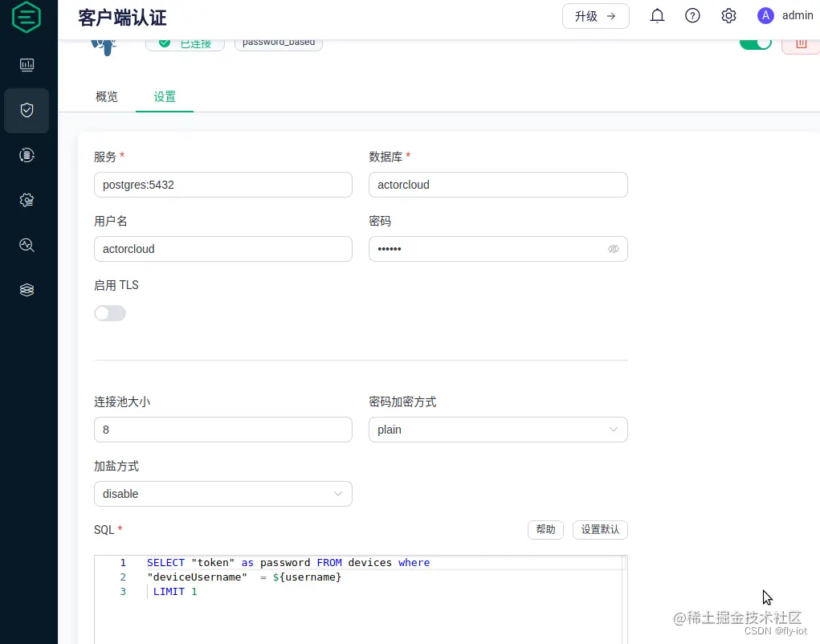
Task: Open the data integration icon in sidebar
Action: tap(27, 155)
